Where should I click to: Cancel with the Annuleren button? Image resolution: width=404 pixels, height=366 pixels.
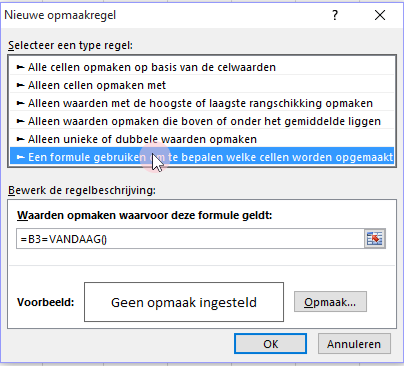coord(354,344)
